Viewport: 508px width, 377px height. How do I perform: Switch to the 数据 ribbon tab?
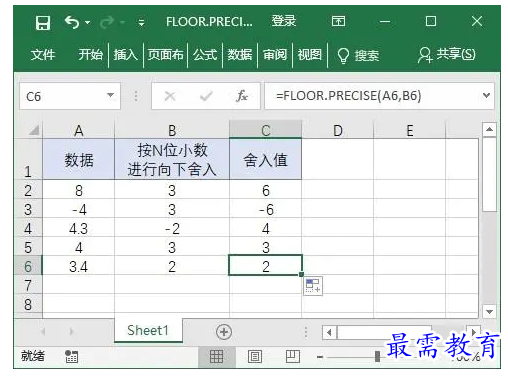click(x=240, y=55)
